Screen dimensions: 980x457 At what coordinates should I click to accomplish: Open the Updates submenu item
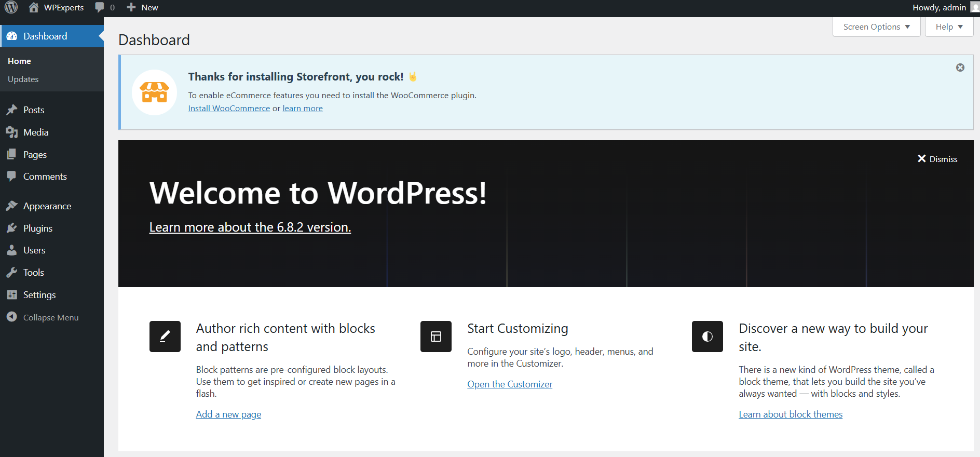tap(23, 79)
